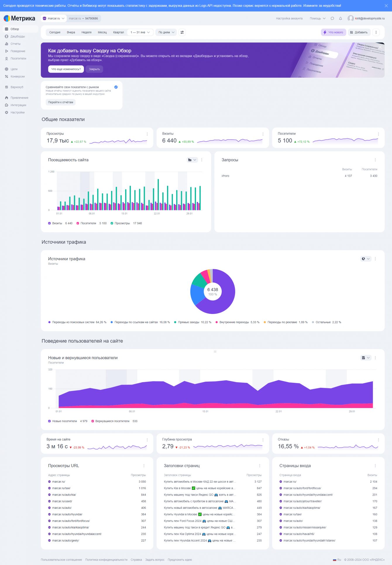Uncheck the Визиты series in traffic chart

(x=49, y=223)
